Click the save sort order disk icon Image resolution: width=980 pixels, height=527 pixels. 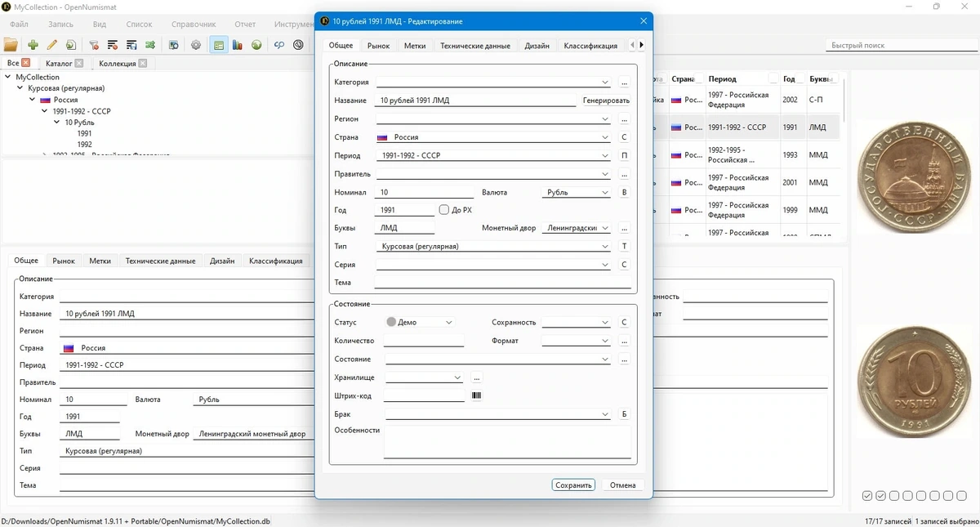(x=131, y=45)
